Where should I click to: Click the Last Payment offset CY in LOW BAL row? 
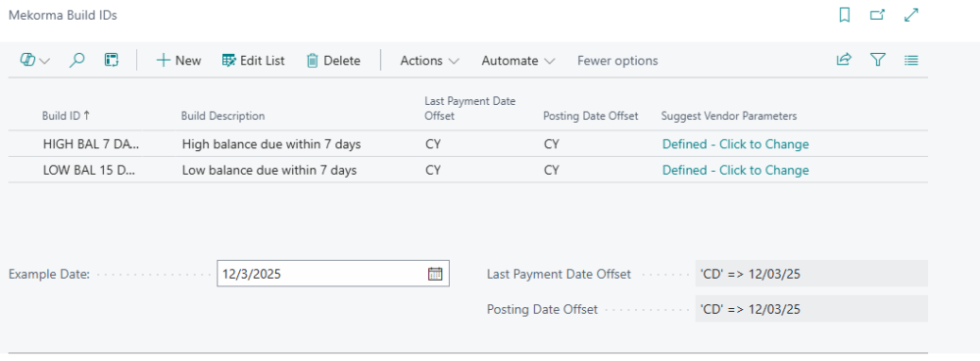coord(433,170)
